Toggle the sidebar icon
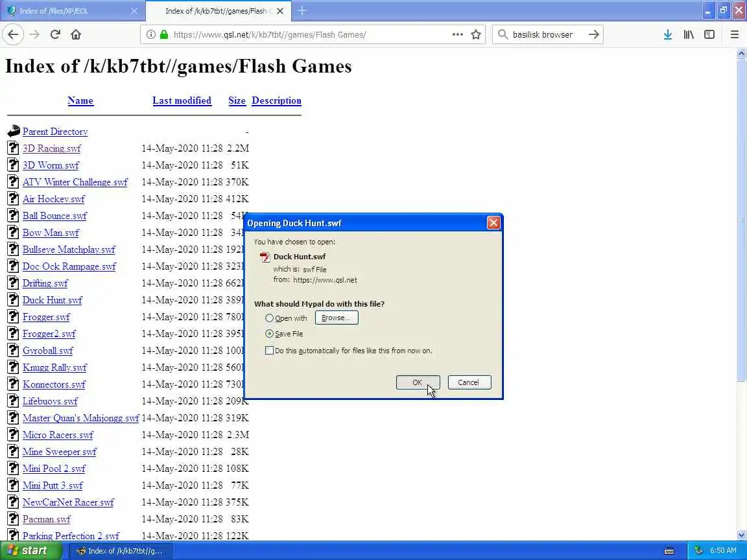Screen dimensions: 747x560 (x=709, y=34)
